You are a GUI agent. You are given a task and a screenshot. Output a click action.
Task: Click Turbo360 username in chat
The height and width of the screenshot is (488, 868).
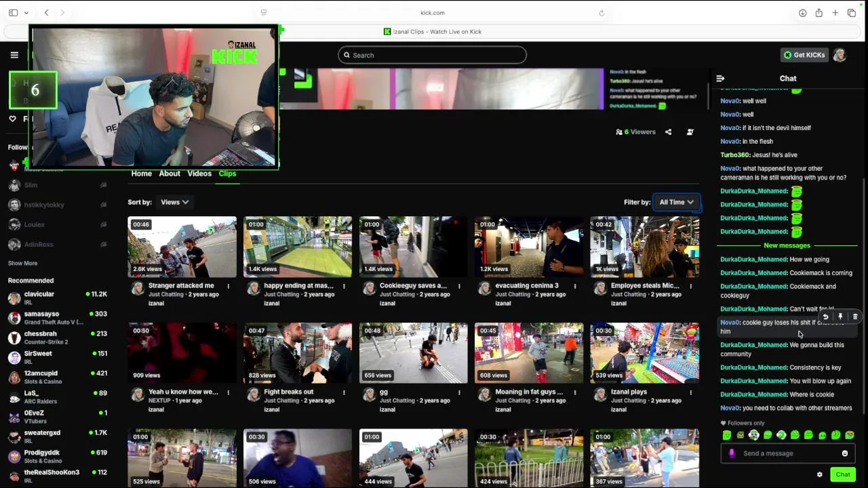pyautogui.click(x=735, y=155)
